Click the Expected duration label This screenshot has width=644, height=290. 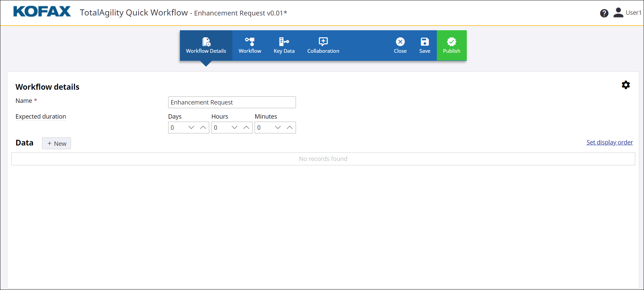pos(41,116)
